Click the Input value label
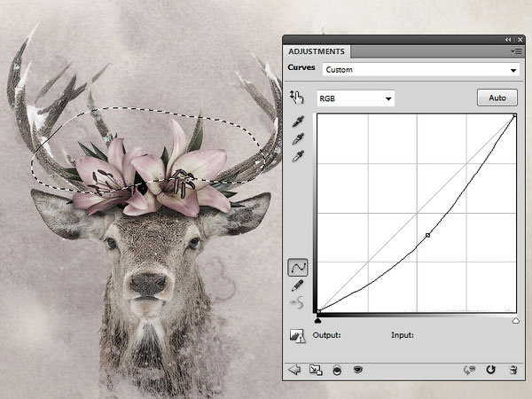The width and height of the screenshot is (532, 399). click(403, 335)
